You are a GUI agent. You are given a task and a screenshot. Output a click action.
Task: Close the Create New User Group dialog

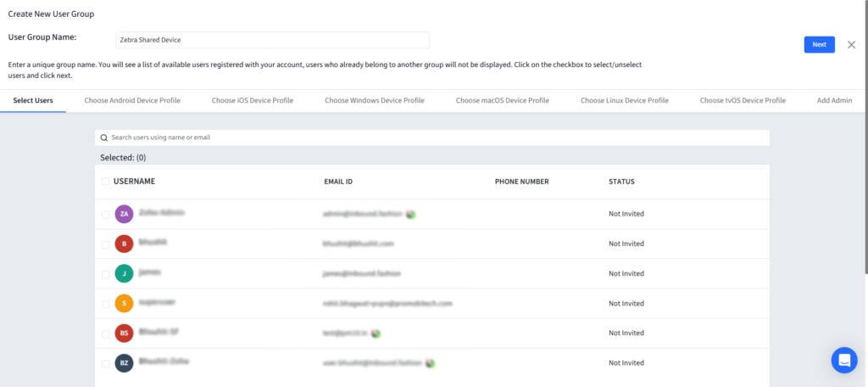click(x=851, y=45)
